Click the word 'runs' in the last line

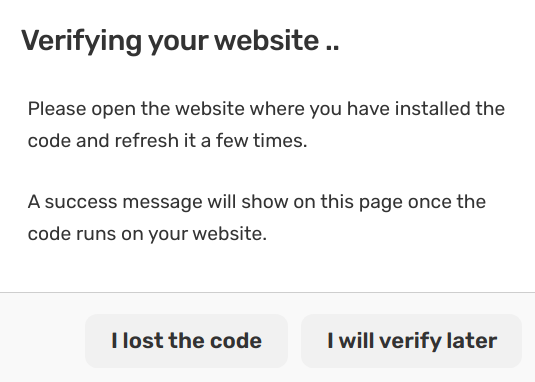(96, 234)
